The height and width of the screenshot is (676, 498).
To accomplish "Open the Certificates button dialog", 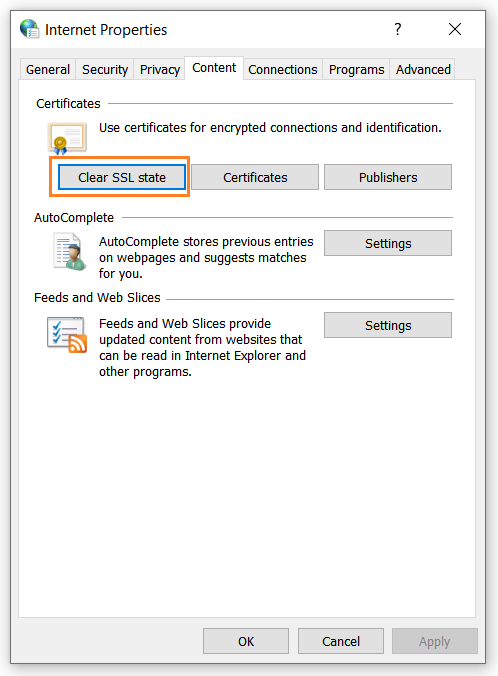I will coord(255,177).
